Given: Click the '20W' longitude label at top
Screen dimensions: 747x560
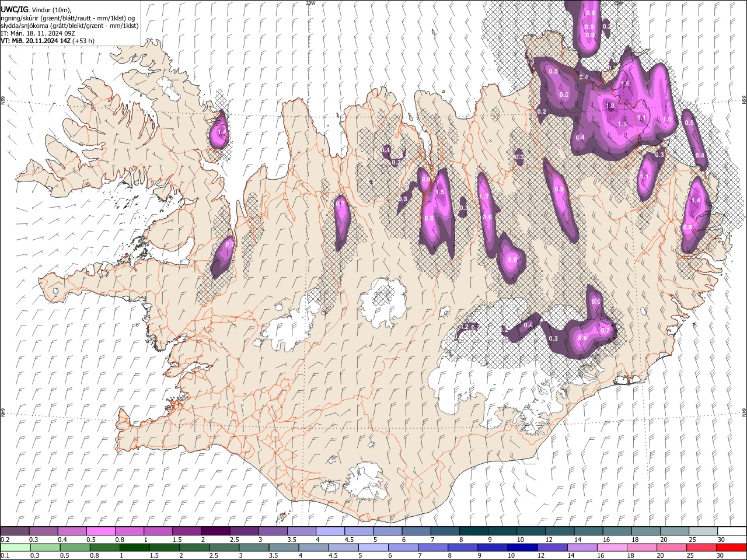Looking at the screenshot, I should (x=310, y=3).
